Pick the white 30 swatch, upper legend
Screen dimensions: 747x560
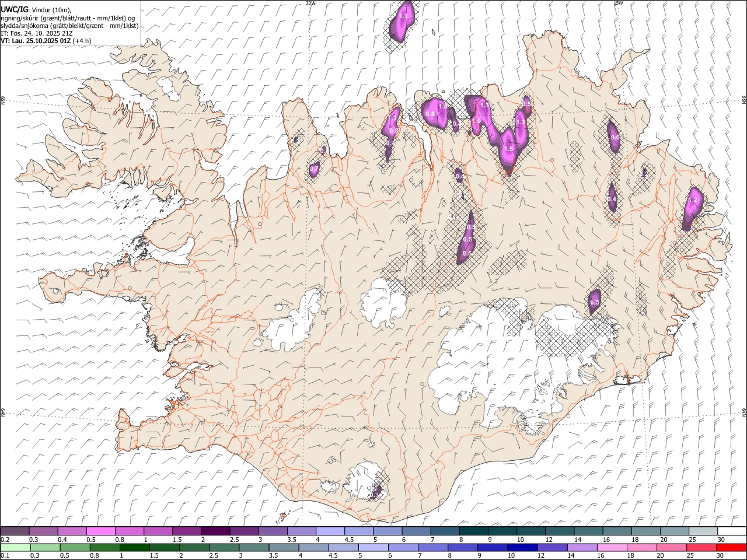click(x=732, y=531)
